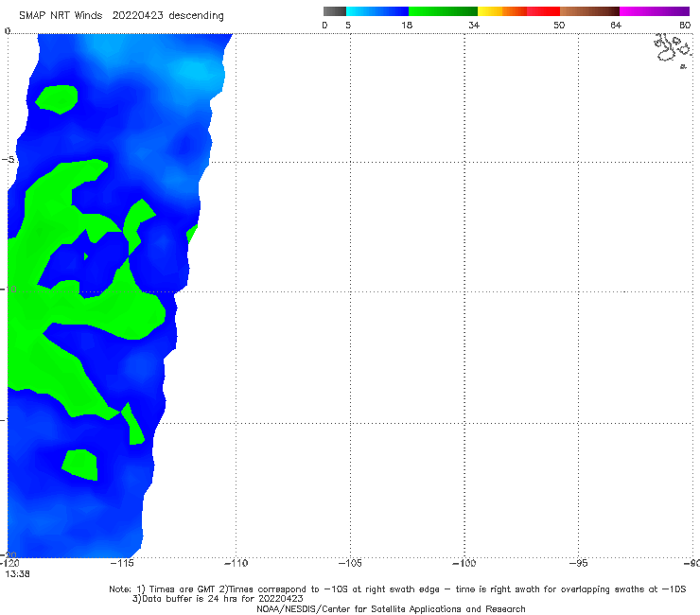Viewport: 700px width, 615px height.
Task: Click the -5 latitude axis label
Action: (x=9, y=160)
